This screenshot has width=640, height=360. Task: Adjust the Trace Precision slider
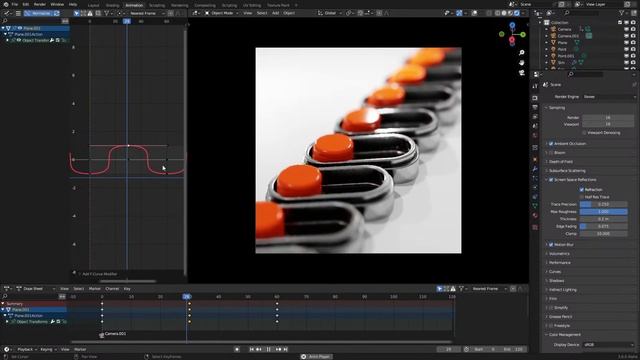click(x=603, y=204)
